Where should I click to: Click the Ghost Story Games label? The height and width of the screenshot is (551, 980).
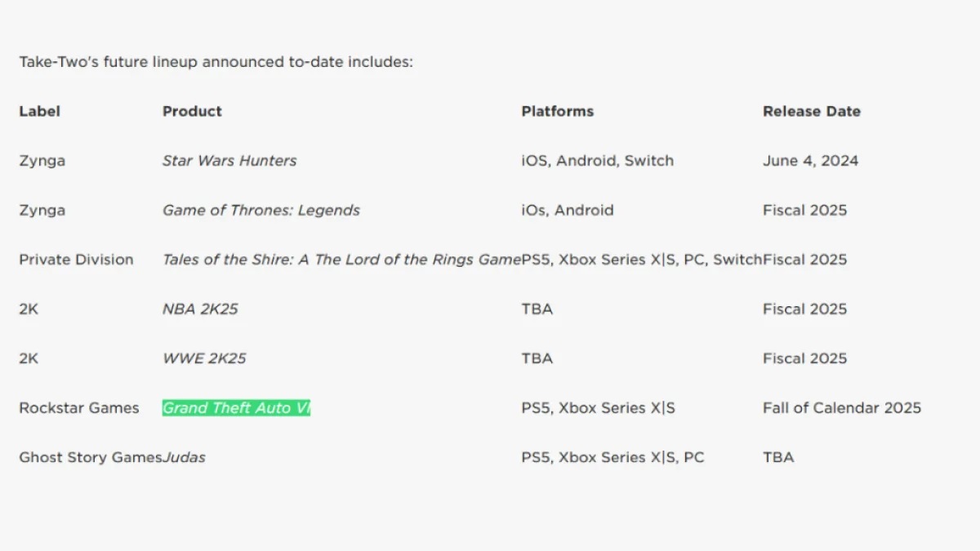pyautogui.click(x=91, y=457)
